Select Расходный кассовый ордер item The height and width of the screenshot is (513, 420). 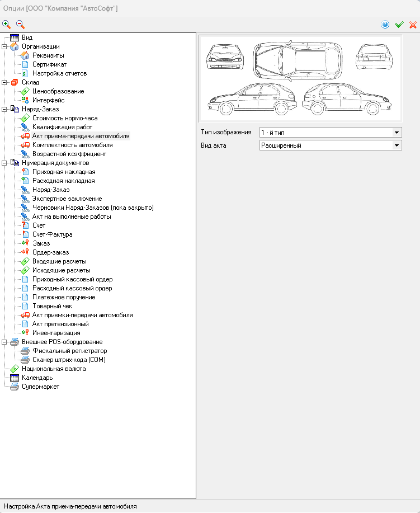click(72, 288)
